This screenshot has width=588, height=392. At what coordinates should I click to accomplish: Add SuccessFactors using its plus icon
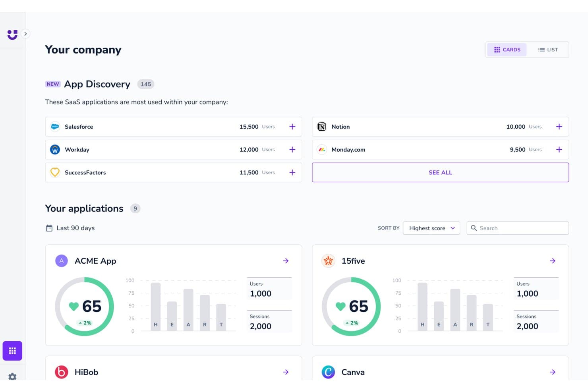click(292, 172)
